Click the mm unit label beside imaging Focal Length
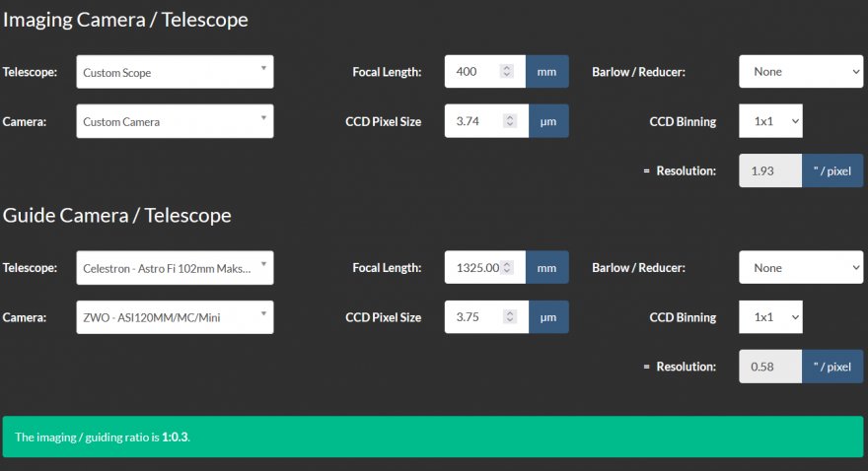Image resolution: width=868 pixels, height=471 pixels. click(546, 72)
